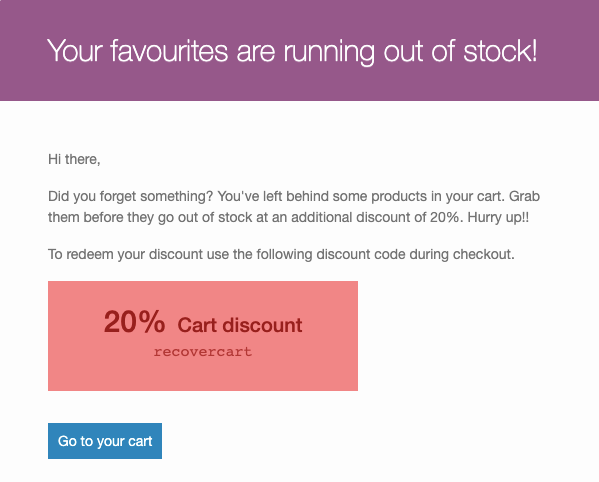Image resolution: width=599 pixels, height=482 pixels.
Task: Click the large 20% figure in coupon
Action: click(134, 322)
